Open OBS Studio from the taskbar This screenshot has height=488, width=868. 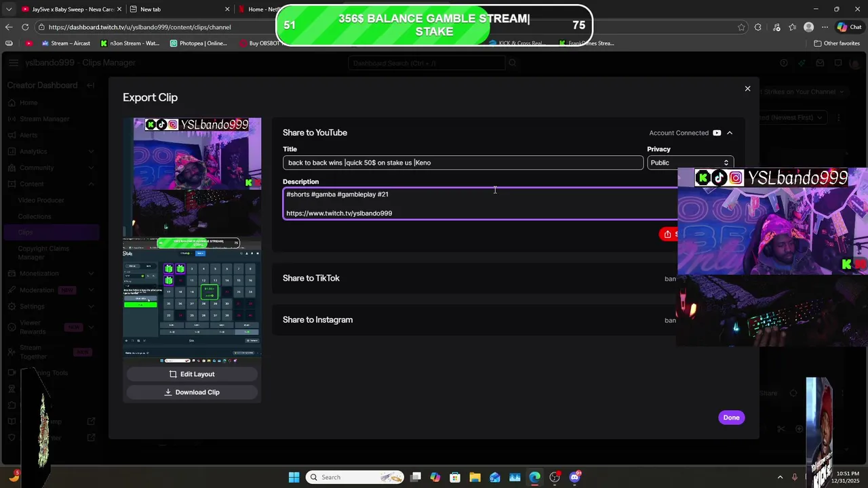click(x=555, y=477)
